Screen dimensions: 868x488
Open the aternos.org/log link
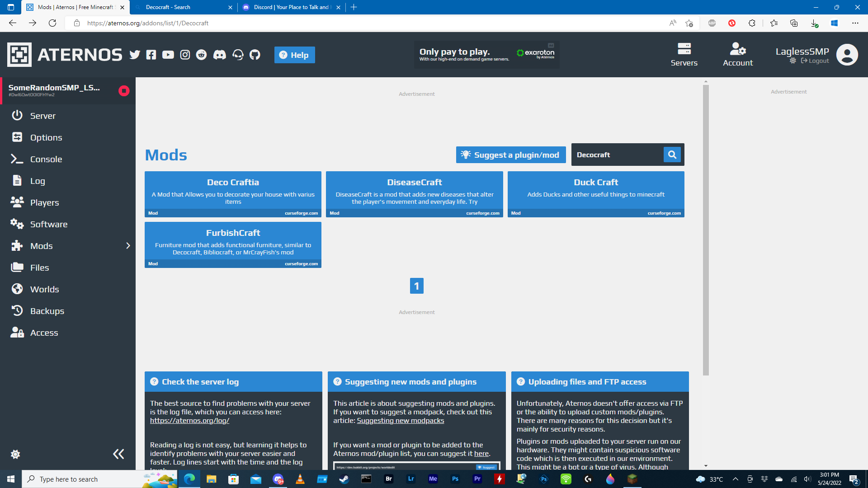pyautogui.click(x=189, y=421)
